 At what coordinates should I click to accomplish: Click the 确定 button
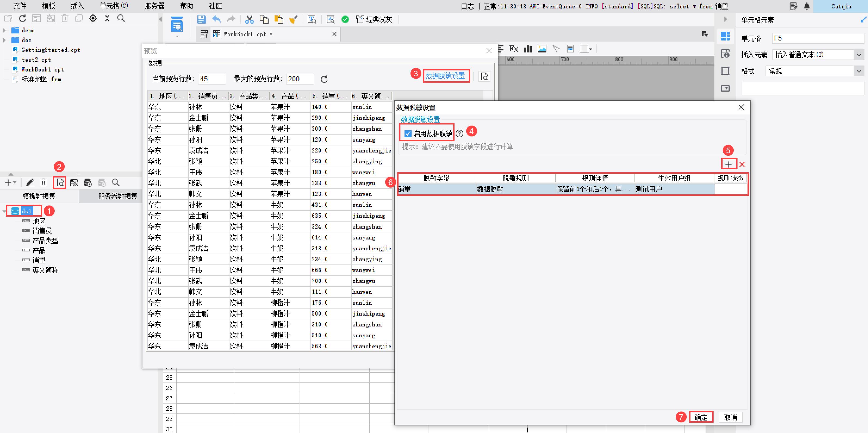[701, 417]
